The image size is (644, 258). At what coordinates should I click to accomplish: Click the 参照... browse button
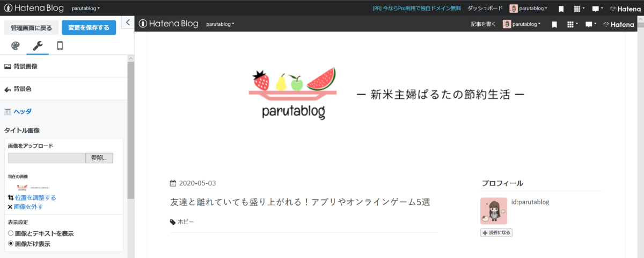[99, 158]
